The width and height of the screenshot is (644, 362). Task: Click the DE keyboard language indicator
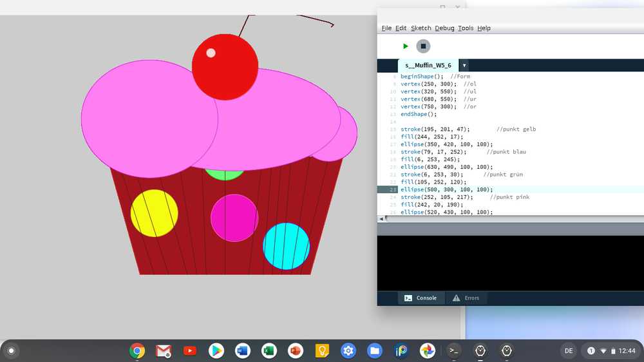coord(569,351)
